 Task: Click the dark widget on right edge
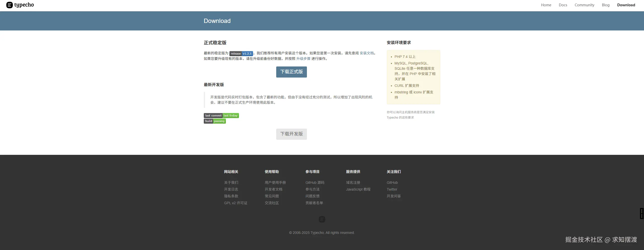(642, 213)
